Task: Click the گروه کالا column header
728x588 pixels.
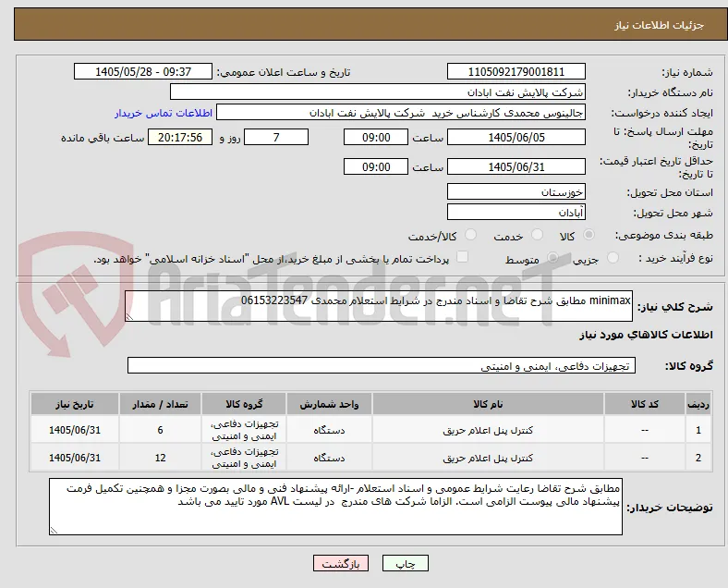Action: click(x=244, y=404)
